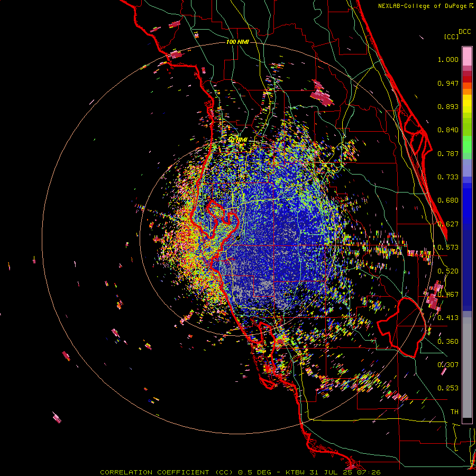Image resolution: width=476 pixels, height=476 pixels.
Task: Click the 50 NMI range ring label
Action: coord(237,140)
